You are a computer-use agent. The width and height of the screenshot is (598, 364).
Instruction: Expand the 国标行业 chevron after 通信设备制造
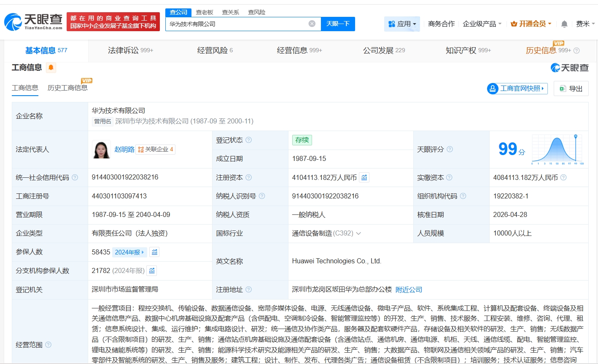(x=358, y=233)
